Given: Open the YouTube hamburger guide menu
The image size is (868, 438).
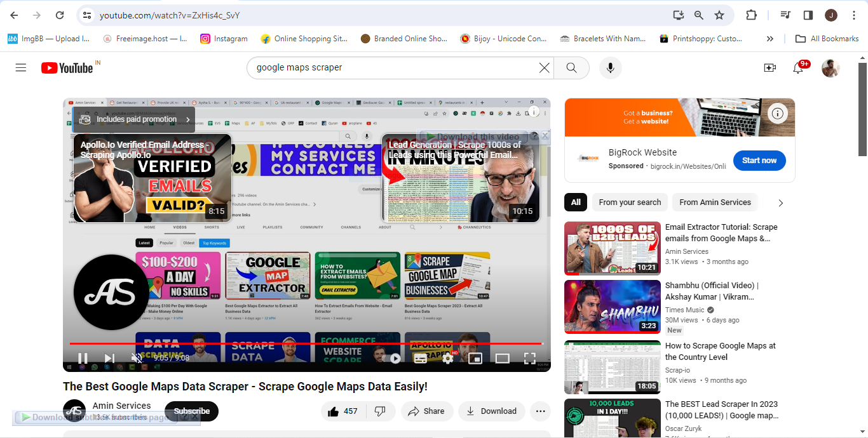Looking at the screenshot, I should click(21, 67).
